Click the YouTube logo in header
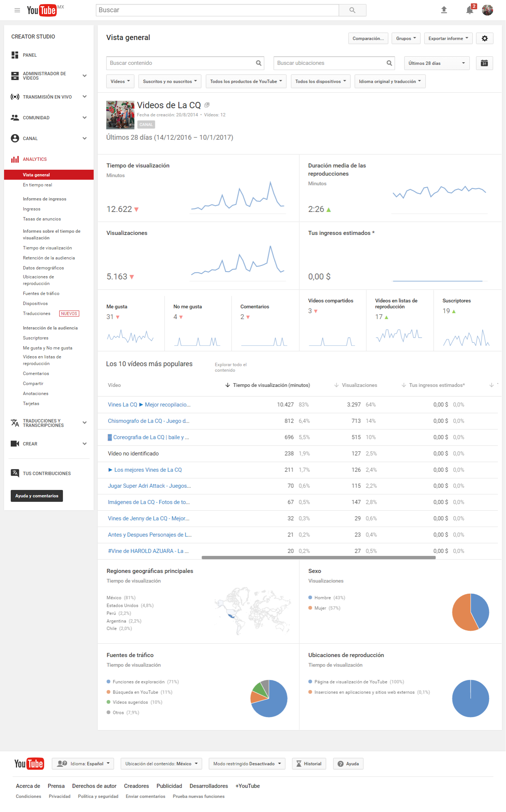The image size is (506, 812). (x=42, y=10)
